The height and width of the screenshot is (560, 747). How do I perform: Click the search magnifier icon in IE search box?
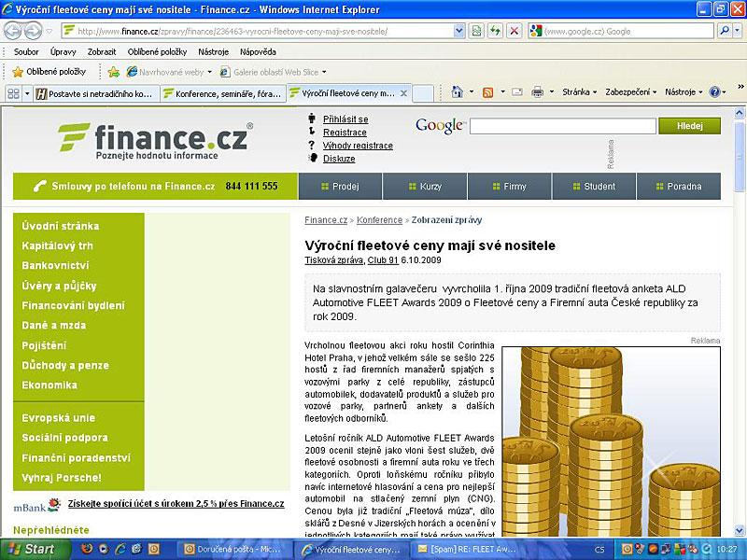[x=725, y=31]
